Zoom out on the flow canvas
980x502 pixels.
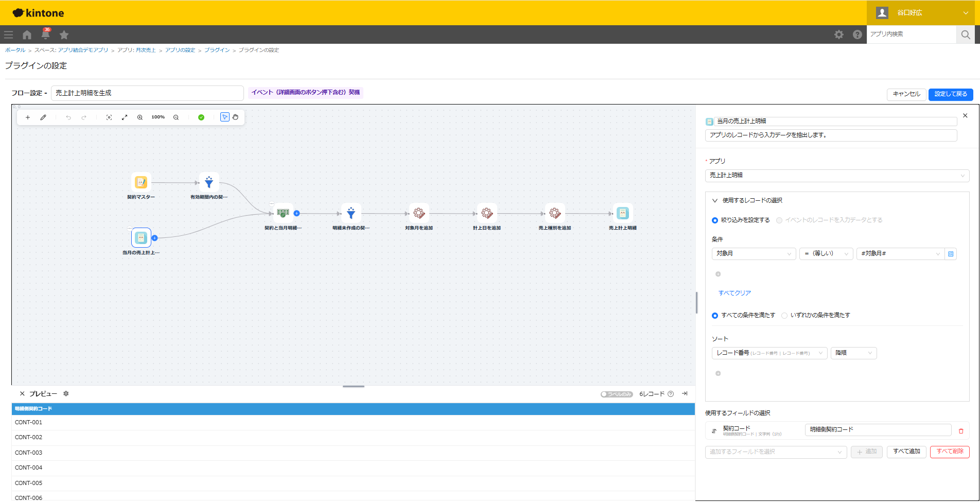point(176,117)
